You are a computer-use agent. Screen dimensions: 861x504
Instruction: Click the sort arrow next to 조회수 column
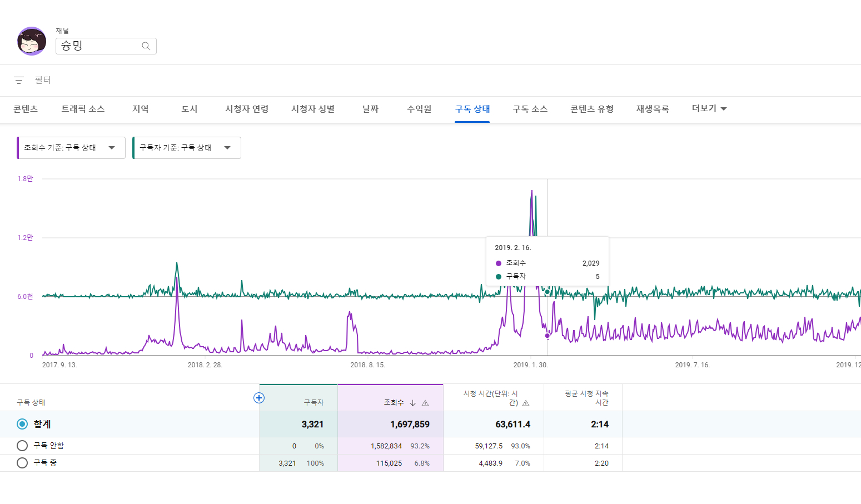(412, 403)
